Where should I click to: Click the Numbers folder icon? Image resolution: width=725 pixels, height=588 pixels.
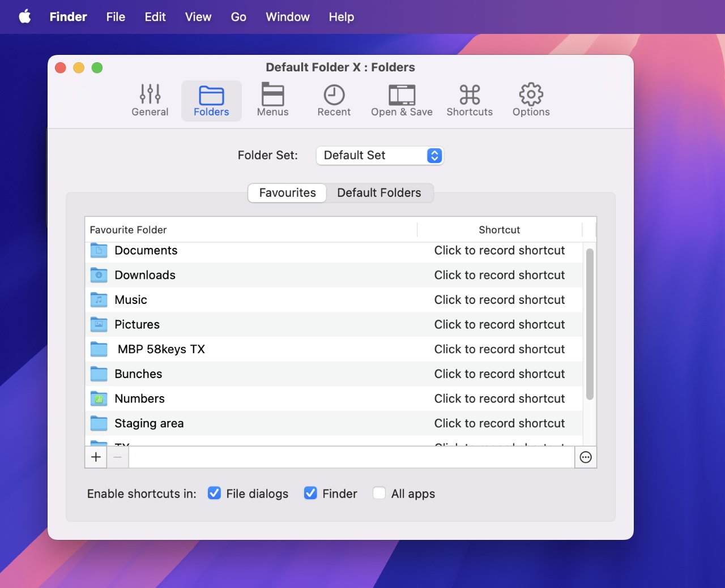tap(99, 398)
